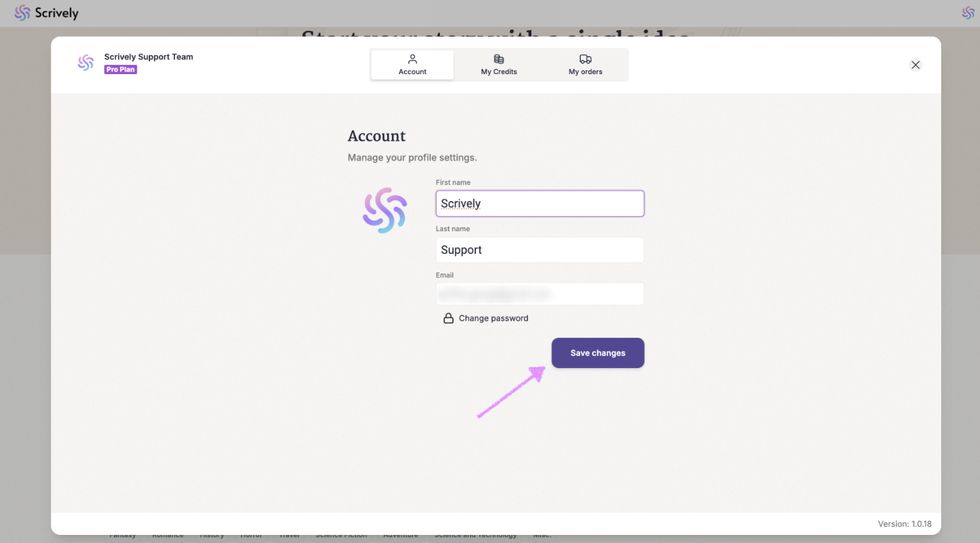Click the small avatar beside Scrively Support Team
The height and width of the screenshot is (543, 980).
pos(86,63)
